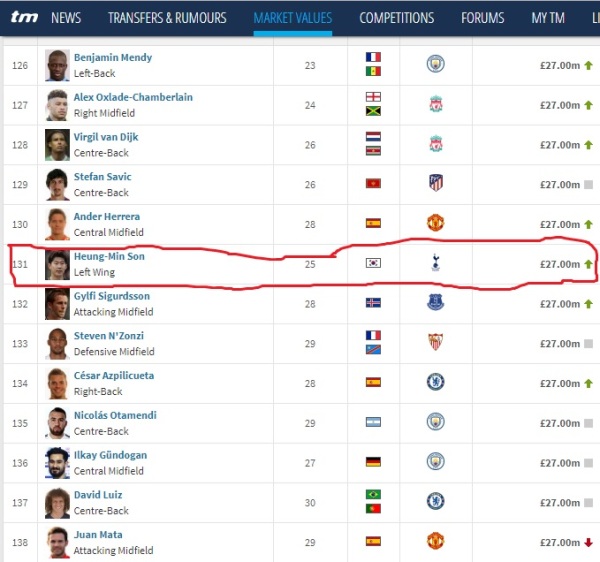The image size is (600, 562).
Task: Open the Market Values tab
Action: click(x=293, y=18)
